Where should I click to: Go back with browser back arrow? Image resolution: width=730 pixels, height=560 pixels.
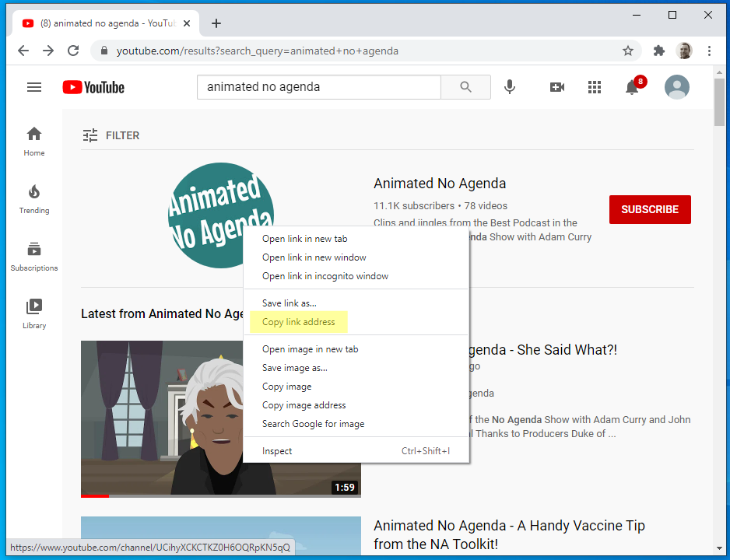click(23, 51)
